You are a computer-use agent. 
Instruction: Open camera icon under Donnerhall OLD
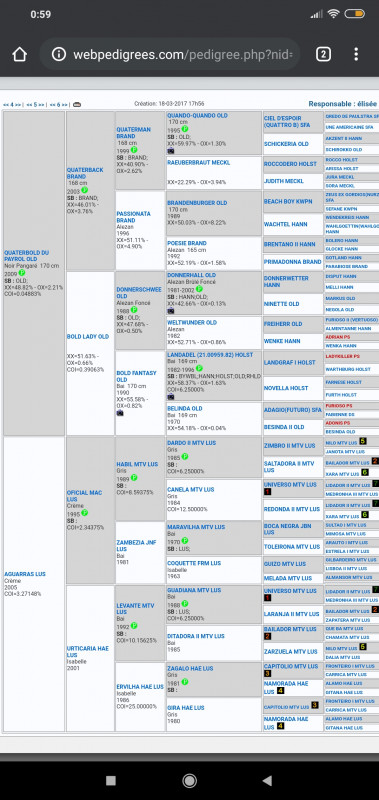click(170, 310)
